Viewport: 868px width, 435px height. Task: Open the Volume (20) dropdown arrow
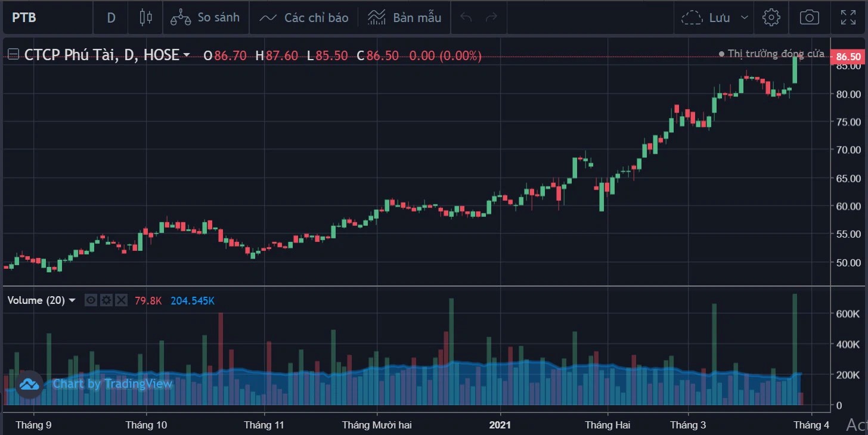(73, 300)
